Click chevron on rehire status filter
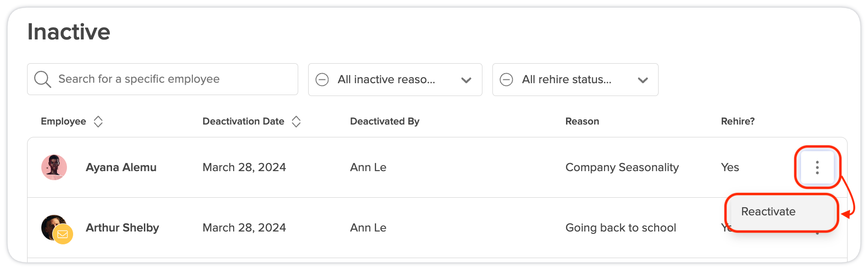Viewport: 868px width, 270px height. tap(643, 80)
